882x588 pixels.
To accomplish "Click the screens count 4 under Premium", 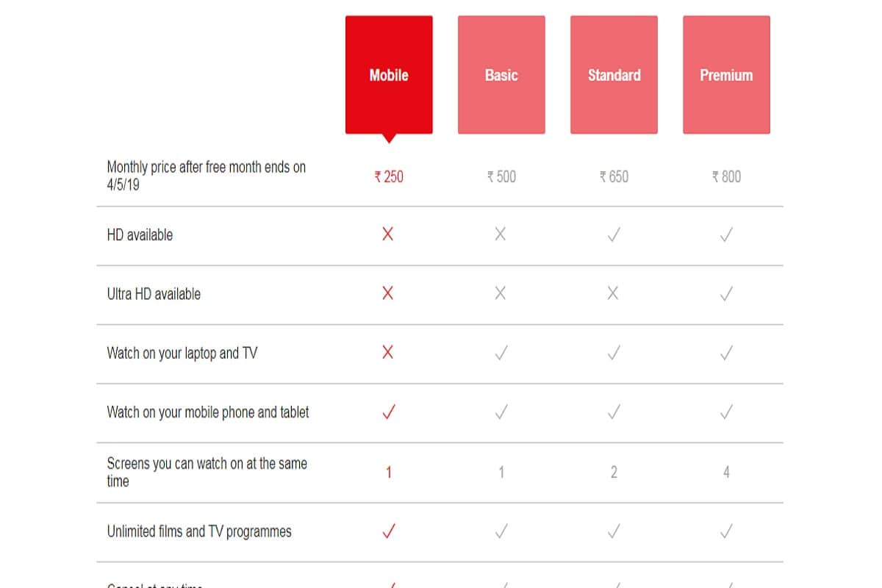I will 726,471.
